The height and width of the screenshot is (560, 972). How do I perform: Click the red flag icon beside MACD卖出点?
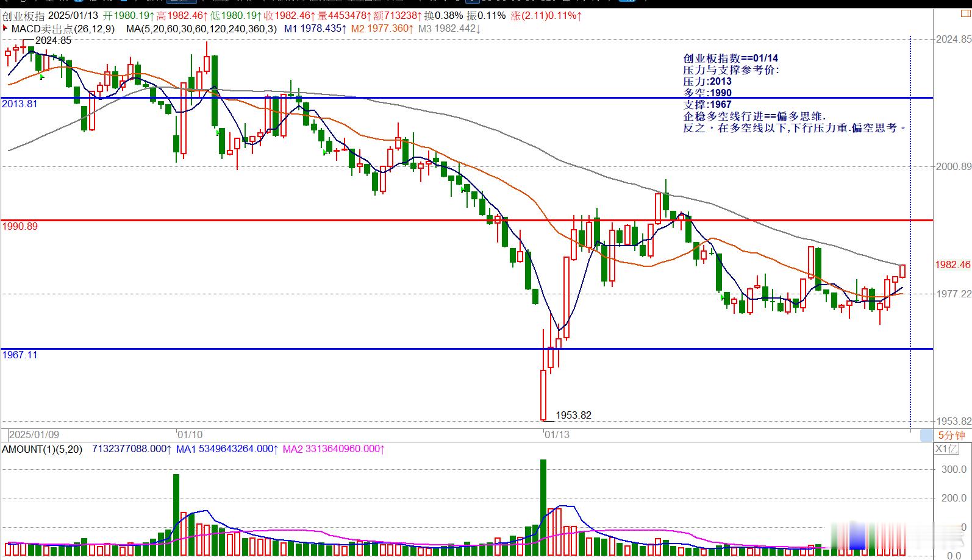pos(5,28)
